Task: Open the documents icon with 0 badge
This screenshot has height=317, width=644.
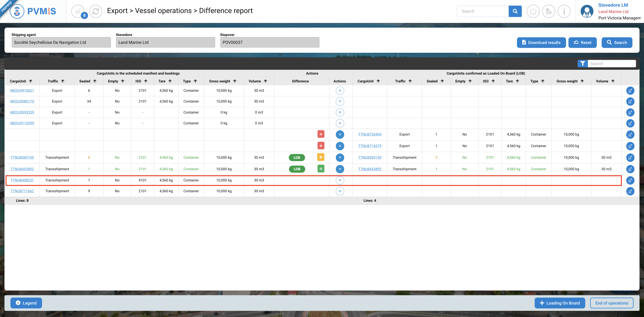Action: (78, 11)
